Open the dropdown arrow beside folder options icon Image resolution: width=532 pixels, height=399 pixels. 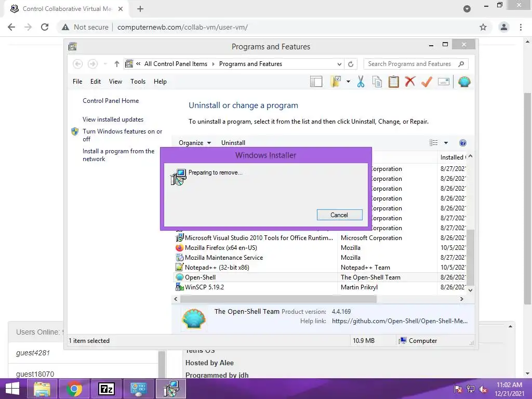pyautogui.click(x=348, y=82)
